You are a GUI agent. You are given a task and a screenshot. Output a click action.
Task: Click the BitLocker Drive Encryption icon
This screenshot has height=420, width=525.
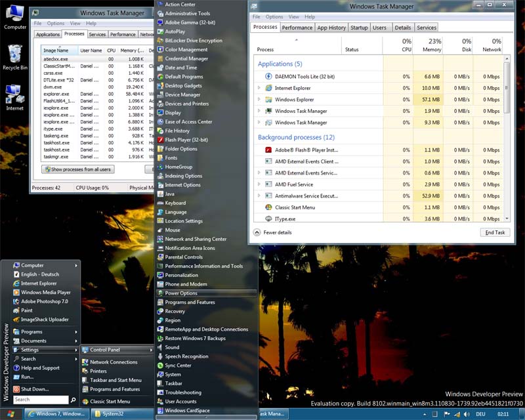(160, 41)
